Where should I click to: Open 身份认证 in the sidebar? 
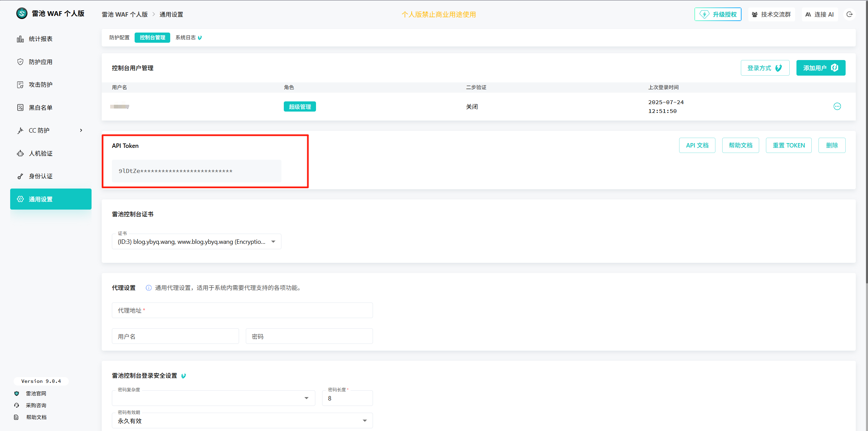pyautogui.click(x=51, y=176)
